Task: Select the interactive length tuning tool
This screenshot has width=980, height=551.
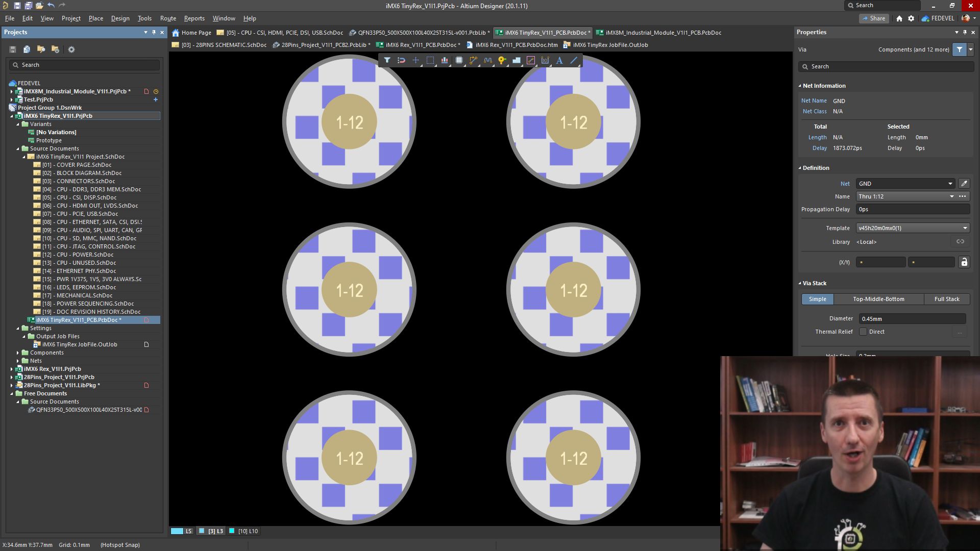Action: (x=487, y=60)
